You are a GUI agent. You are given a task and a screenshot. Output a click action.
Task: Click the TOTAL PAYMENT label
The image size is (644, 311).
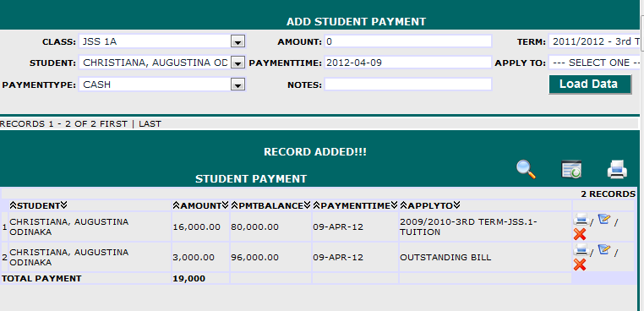click(41, 279)
